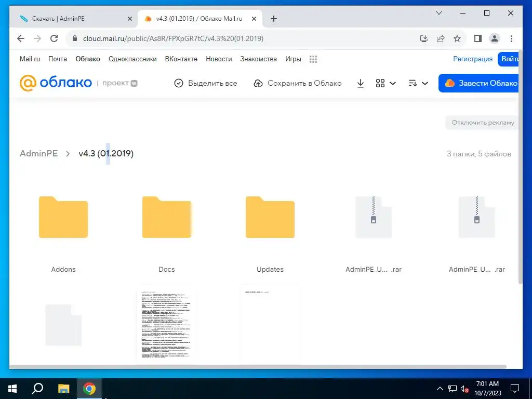Go back using browser back arrow
Image resolution: width=532 pixels, height=399 pixels.
(x=21, y=38)
